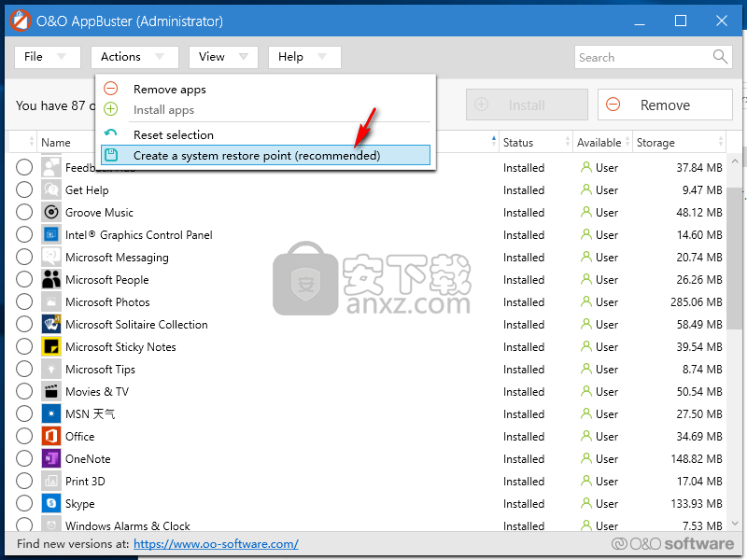Sort by the Storage column header
The height and width of the screenshot is (560, 747).
pos(679,142)
